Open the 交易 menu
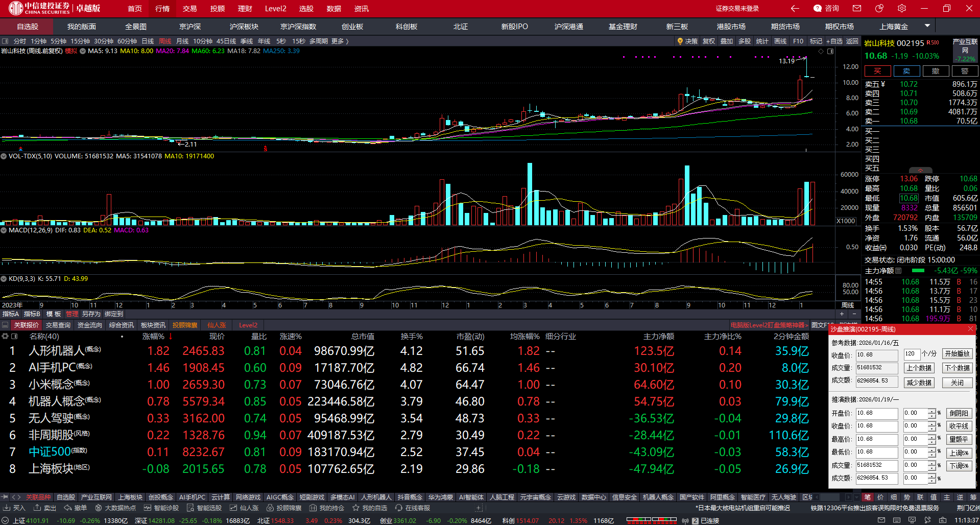Screen dimensions: 980x525 pyautogui.click(x=189, y=9)
